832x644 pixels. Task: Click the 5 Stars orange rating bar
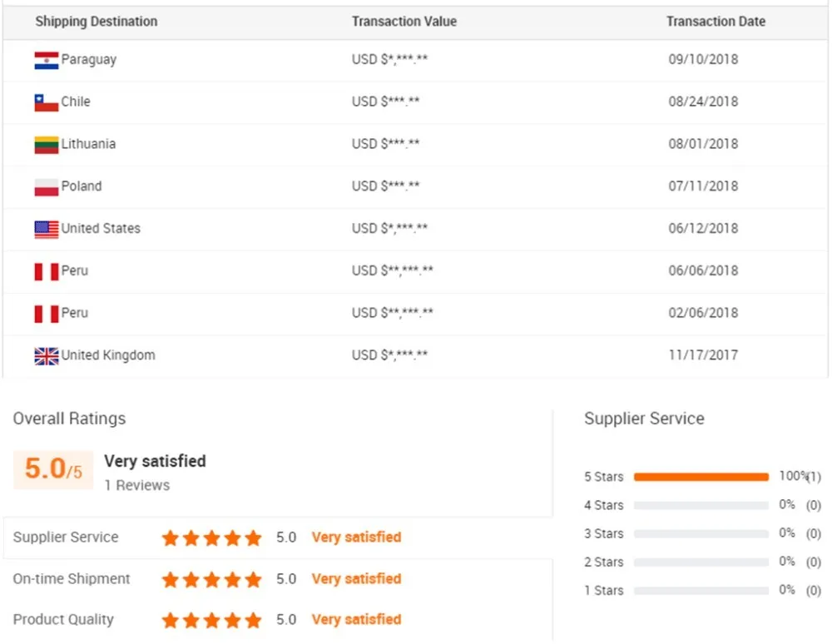pyautogui.click(x=701, y=477)
